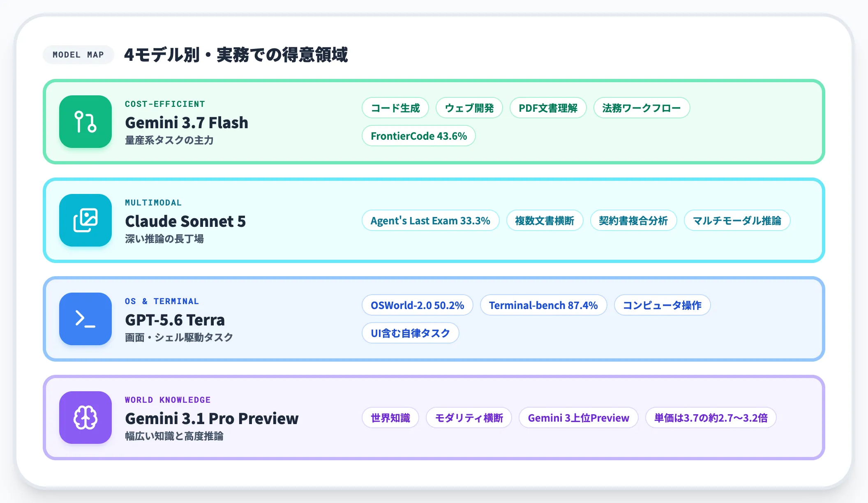The width and height of the screenshot is (868, 503).
Task: Click the UI含む自律タスク tag
Action: tap(410, 333)
